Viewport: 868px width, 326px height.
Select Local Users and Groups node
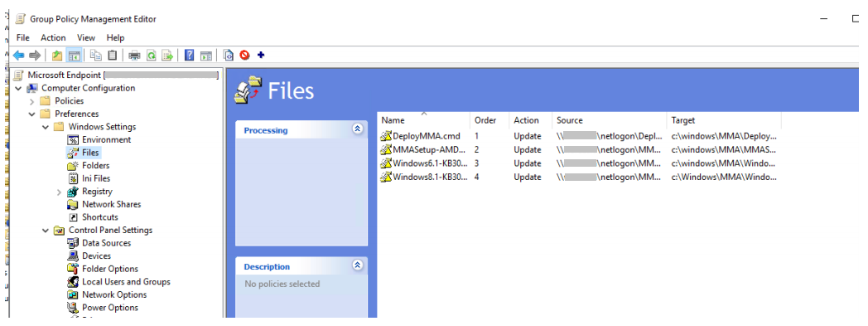coord(126,282)
